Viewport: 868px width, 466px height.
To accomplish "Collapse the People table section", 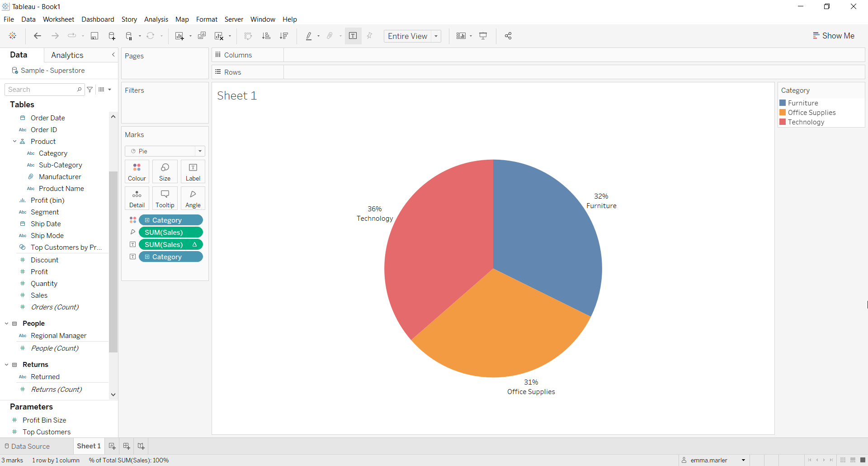I will point(6,323).
